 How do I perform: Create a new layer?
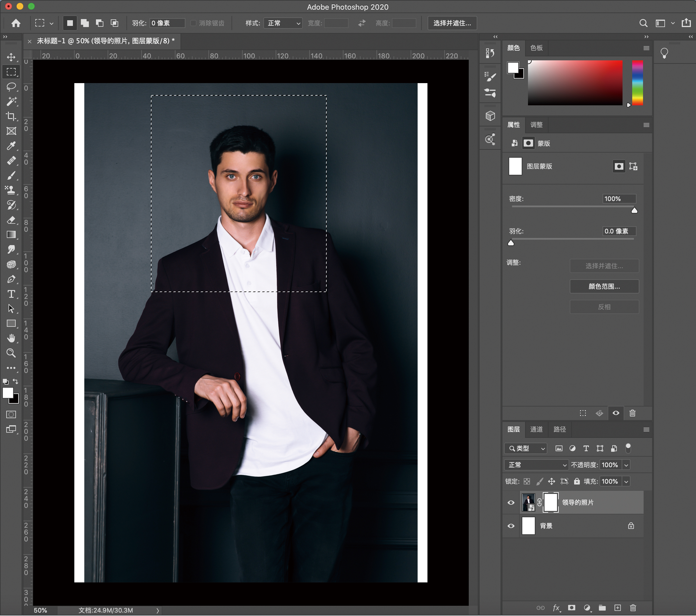(x=618, y=608)
